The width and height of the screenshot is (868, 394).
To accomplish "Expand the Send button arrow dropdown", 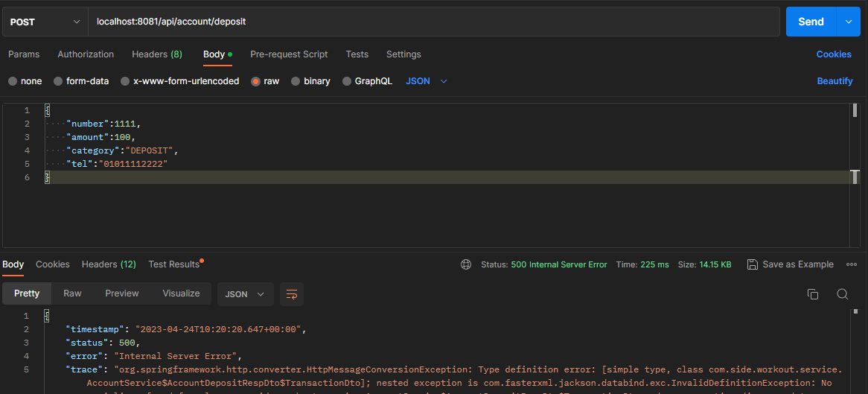I will tap(849, 22).
